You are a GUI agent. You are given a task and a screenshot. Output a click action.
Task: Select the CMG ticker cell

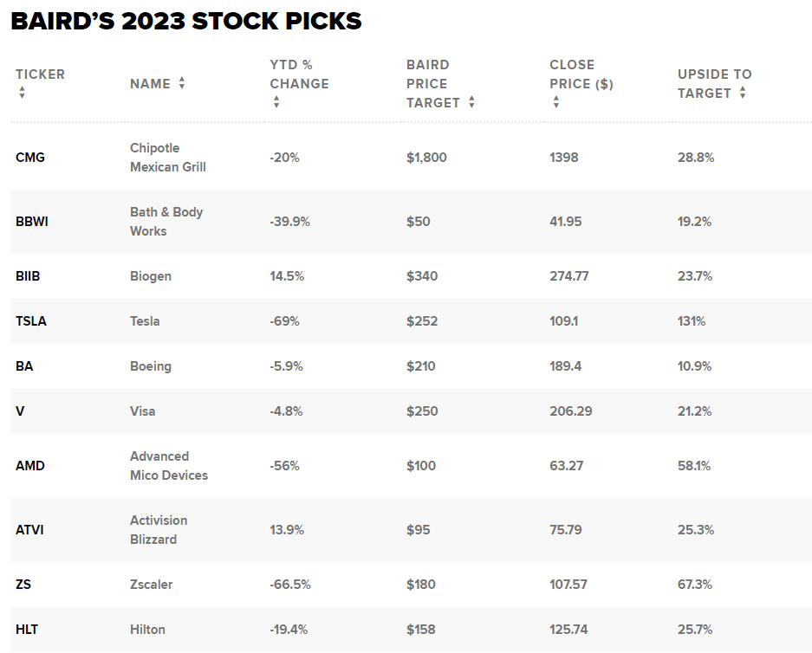coord(30,158)
